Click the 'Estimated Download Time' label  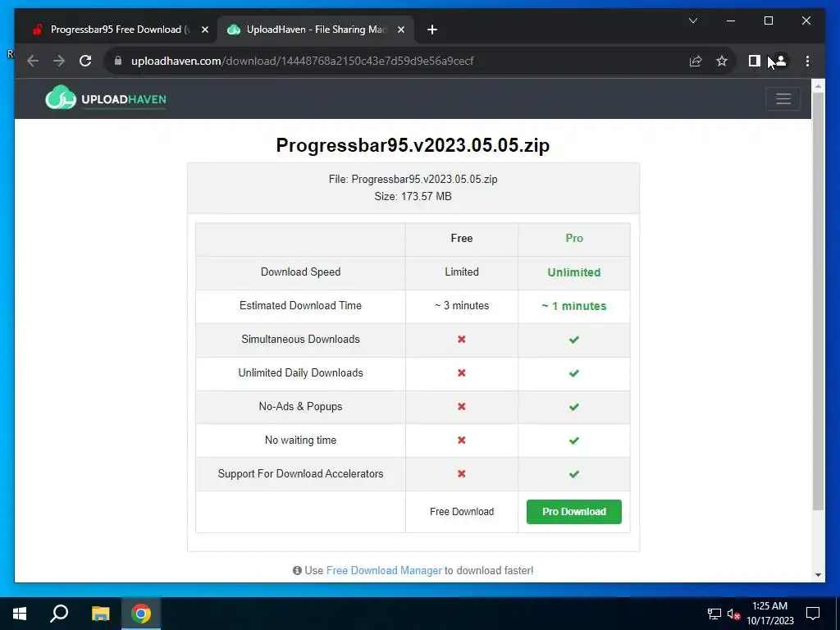300,306
